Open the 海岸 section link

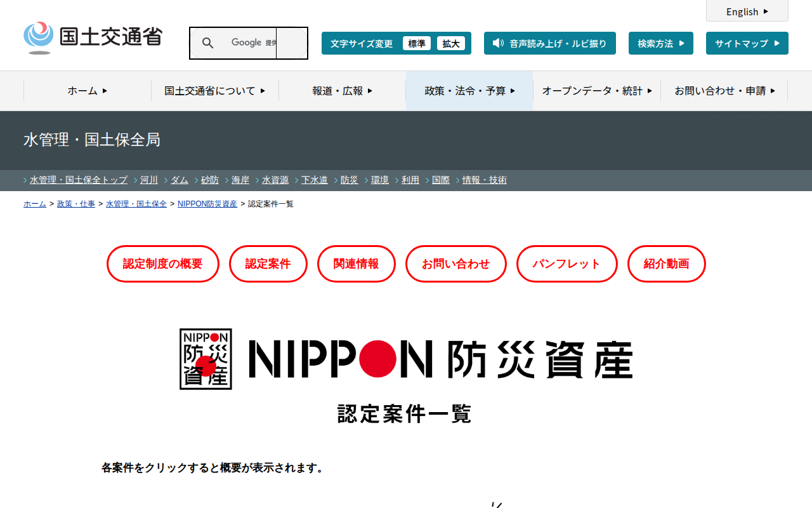(x=240, y=180)
